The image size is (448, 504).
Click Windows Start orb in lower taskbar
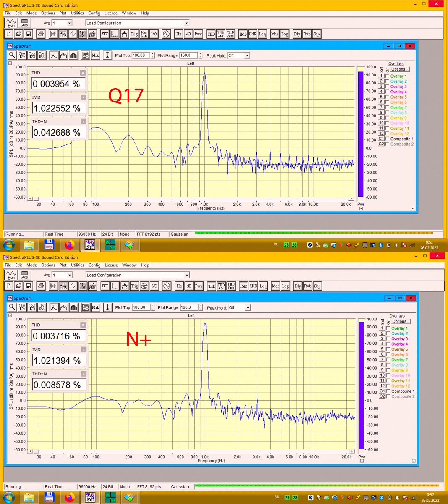[8, 497]
